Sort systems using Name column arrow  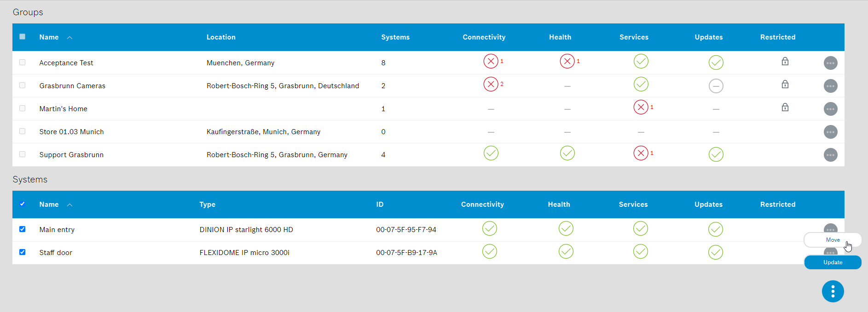click(70, 205)
